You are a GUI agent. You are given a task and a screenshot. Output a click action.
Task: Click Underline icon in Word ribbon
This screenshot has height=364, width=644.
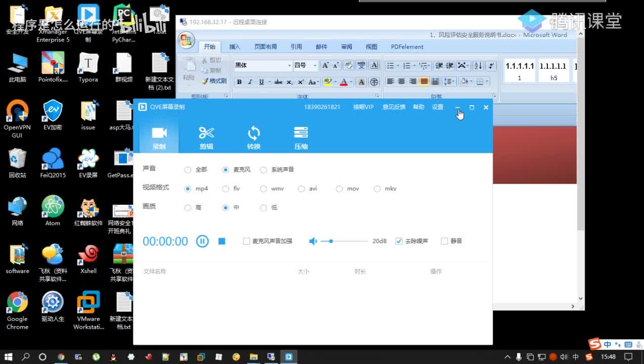pos(261,82)
